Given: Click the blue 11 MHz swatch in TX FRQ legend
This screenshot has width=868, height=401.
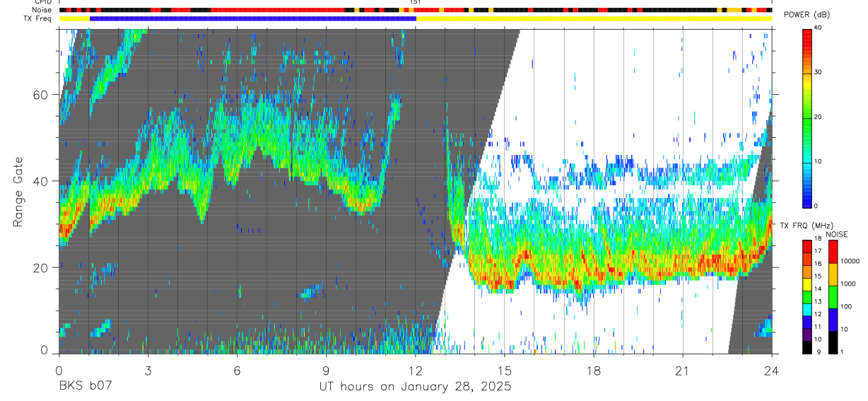Looking at the screenshot, I should point(807,322).
